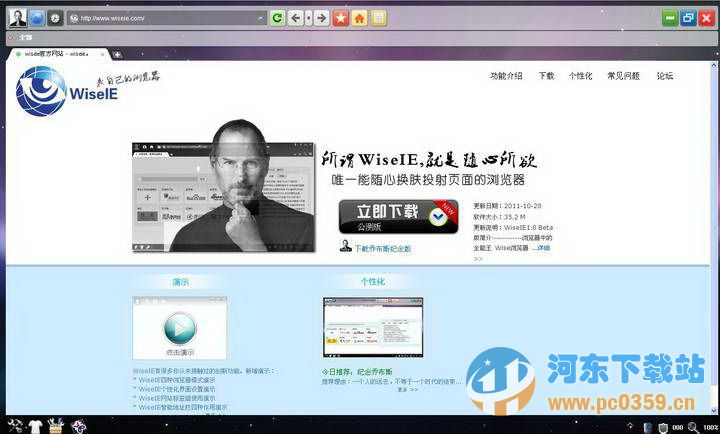Open the WiseIE个性化界面设置演示 demo link
The height and width of the screenshot is (434, 720).
(x=177, y=389)
